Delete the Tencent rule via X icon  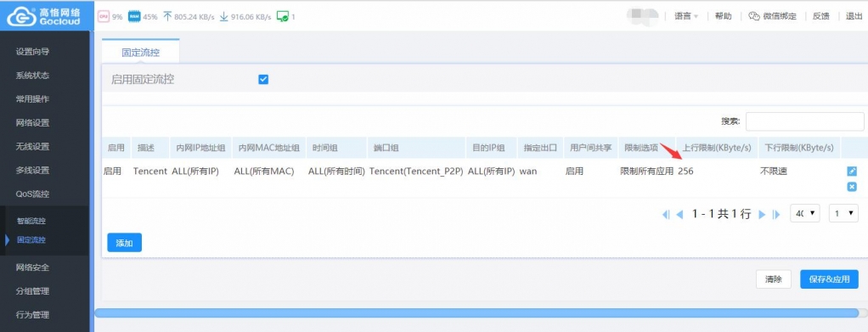(x=852, y=187)
